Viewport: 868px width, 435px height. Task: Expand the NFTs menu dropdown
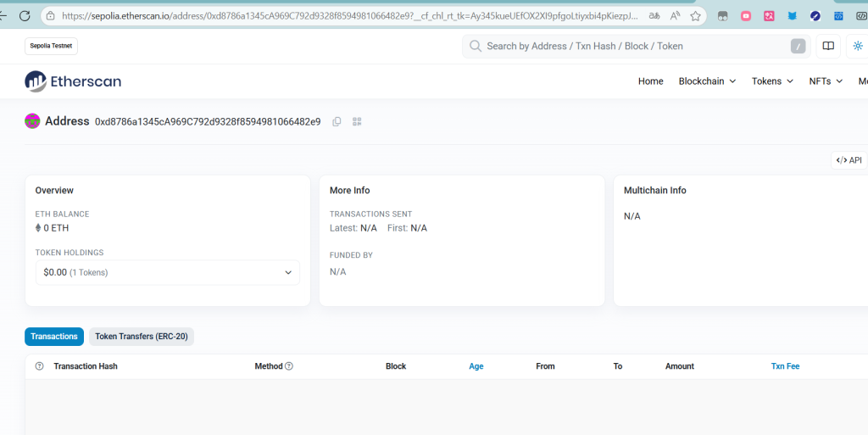tap(826, 81)
